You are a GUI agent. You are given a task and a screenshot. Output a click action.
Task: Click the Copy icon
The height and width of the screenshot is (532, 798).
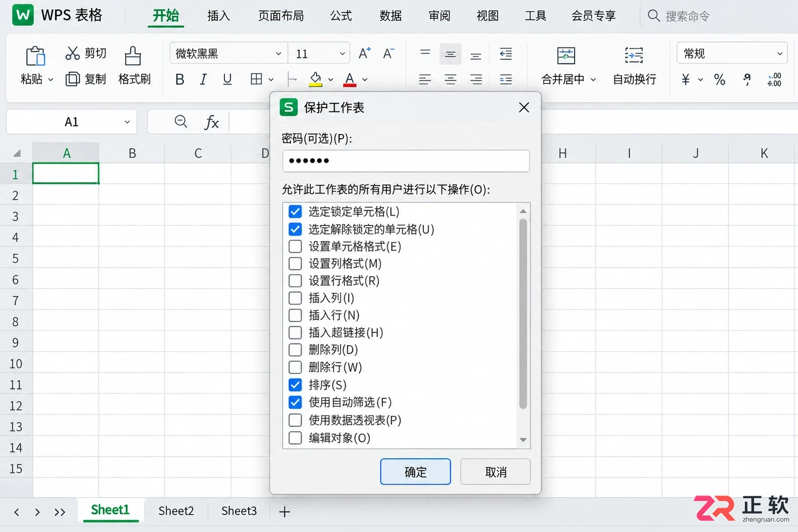[73, 79]
